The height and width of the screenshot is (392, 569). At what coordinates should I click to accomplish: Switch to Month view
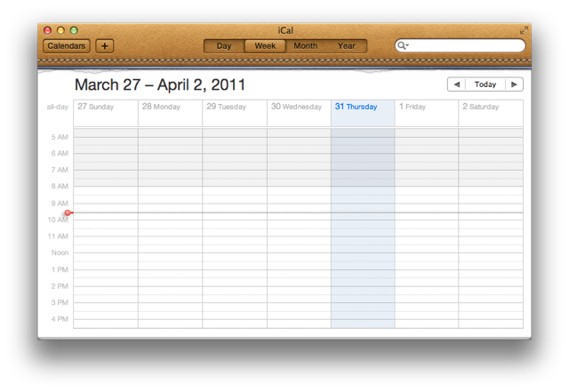(305, 46)
